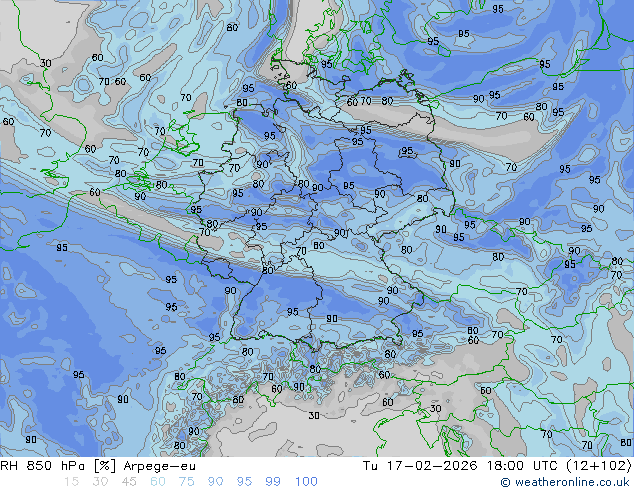Click the forecast timestamp 'Tu 17-02-2026 18:00 UTC'
The width and height of the screenshot is (634, 490).
pos(461,466)
